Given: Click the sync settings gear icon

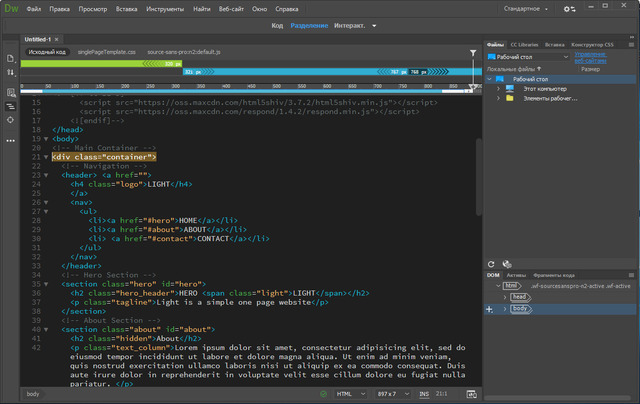Looking at the screenshot, I should pyautogui.click(x=568, y=9).
